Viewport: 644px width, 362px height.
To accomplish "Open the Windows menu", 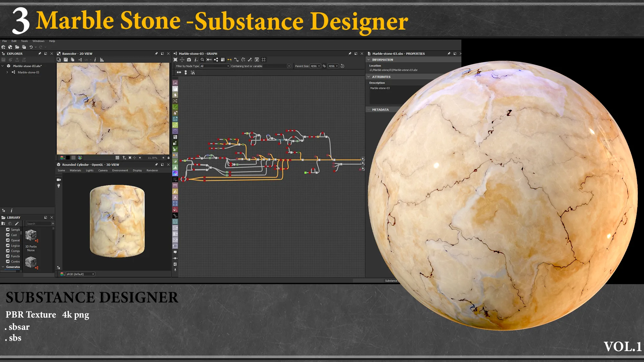I will tap(38, 41).
